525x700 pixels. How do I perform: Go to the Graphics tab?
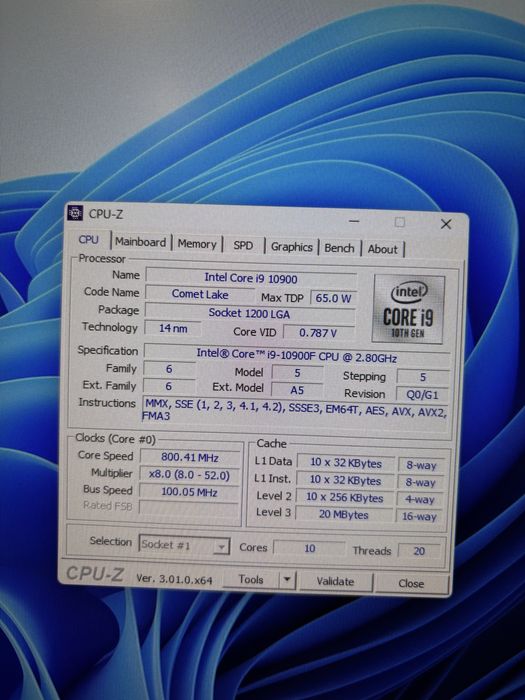292,247
